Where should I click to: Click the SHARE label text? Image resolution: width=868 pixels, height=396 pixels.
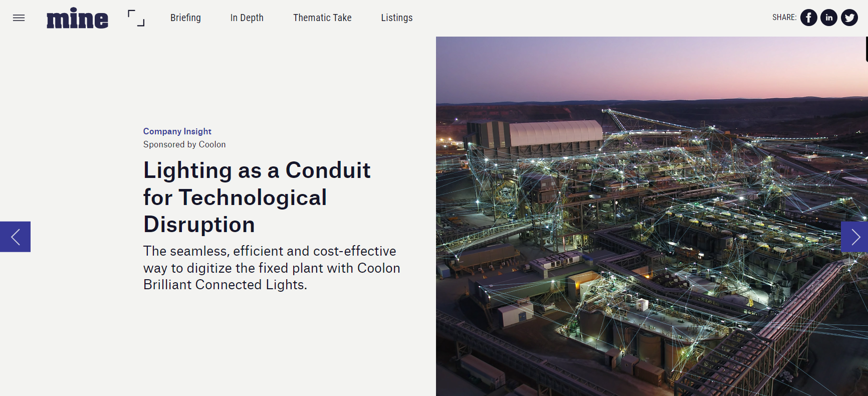click(784, 18)
